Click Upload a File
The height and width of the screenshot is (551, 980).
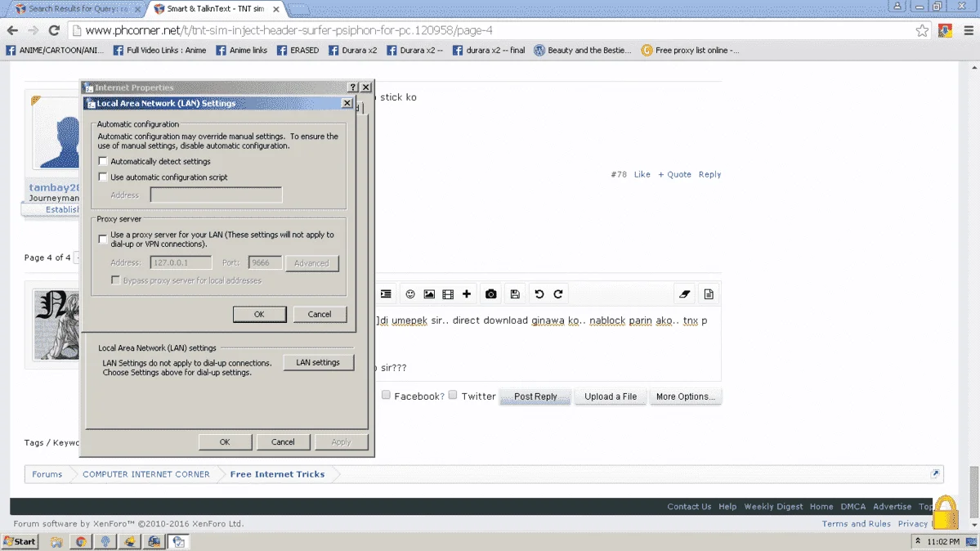pyautogui.click(x=611, y=396)
